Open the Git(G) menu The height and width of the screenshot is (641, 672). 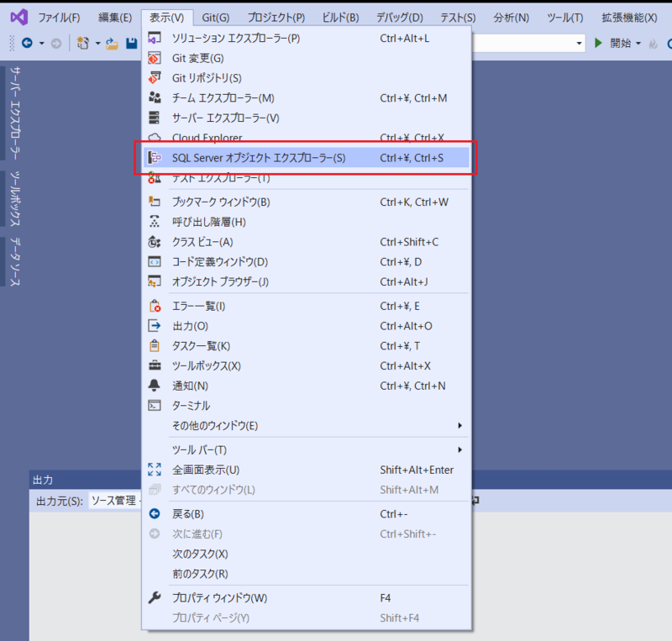tap(216, 18)
